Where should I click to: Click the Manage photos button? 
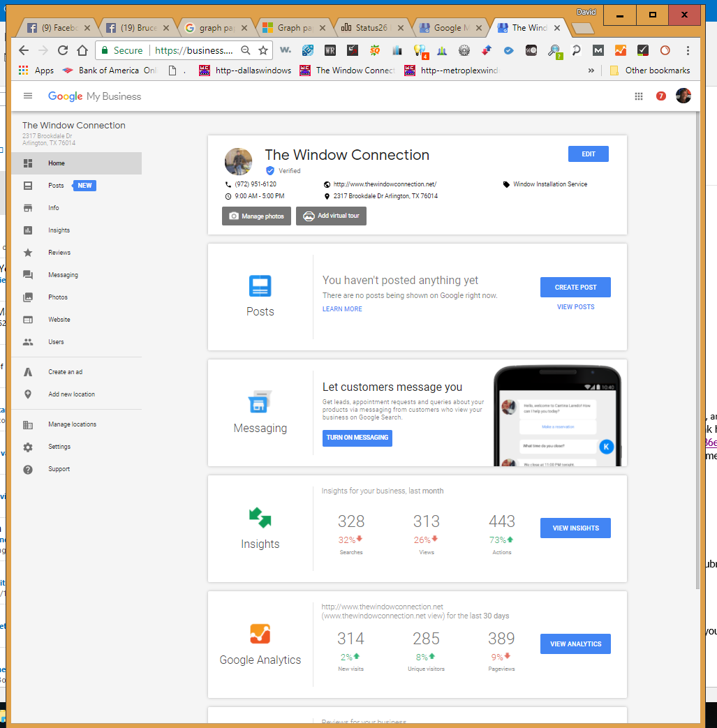[256, 216]
